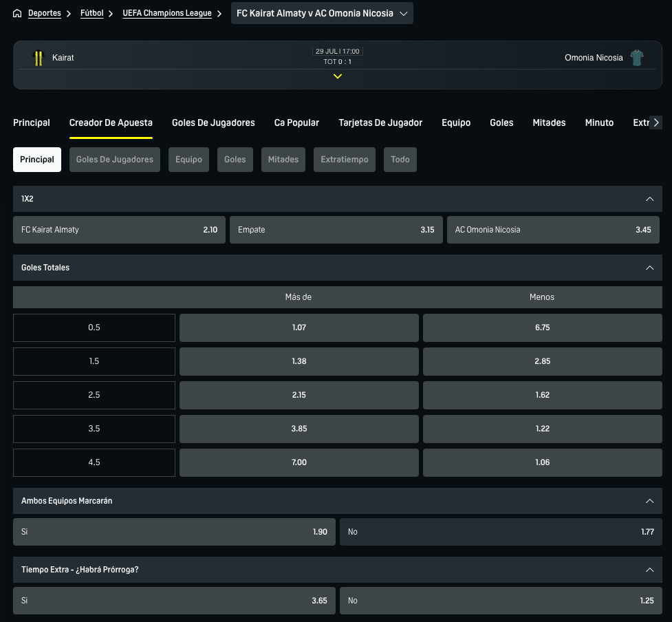
Task: Select Si for extra time at 3.65
Action: [175, 601]
